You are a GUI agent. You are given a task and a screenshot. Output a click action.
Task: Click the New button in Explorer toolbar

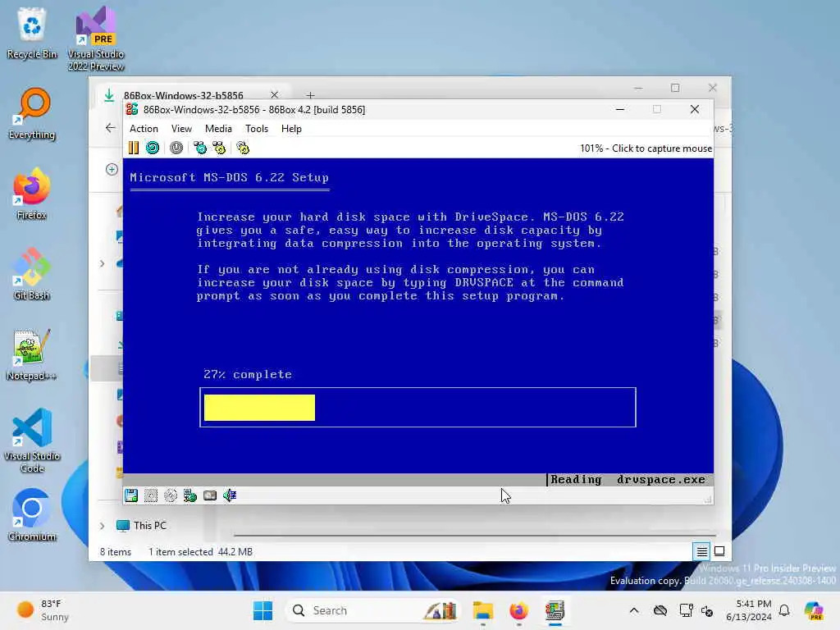(112, 169)
